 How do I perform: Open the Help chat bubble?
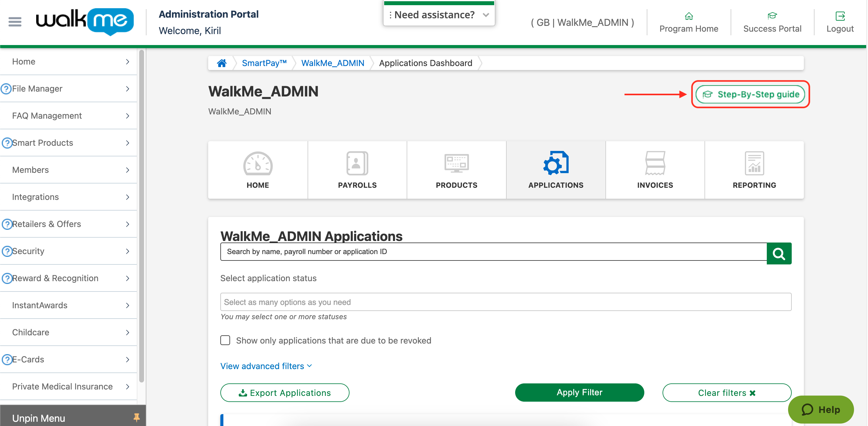coord(821,410)
